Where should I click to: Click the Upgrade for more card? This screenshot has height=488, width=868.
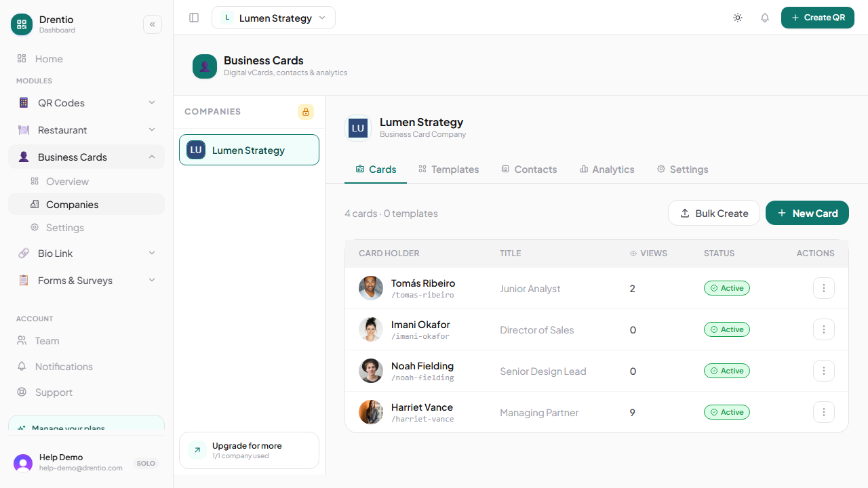[249, 450]
